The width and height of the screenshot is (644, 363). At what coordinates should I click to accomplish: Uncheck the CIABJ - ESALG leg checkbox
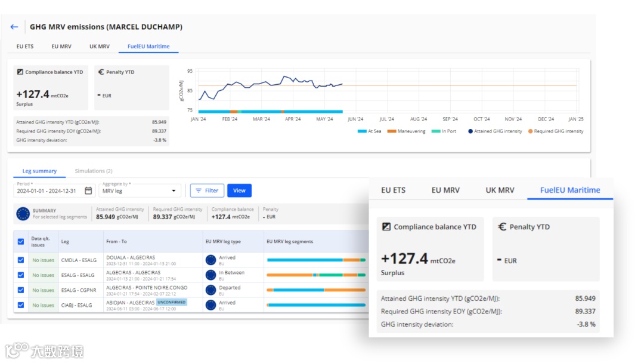click(x=21, y=305)
